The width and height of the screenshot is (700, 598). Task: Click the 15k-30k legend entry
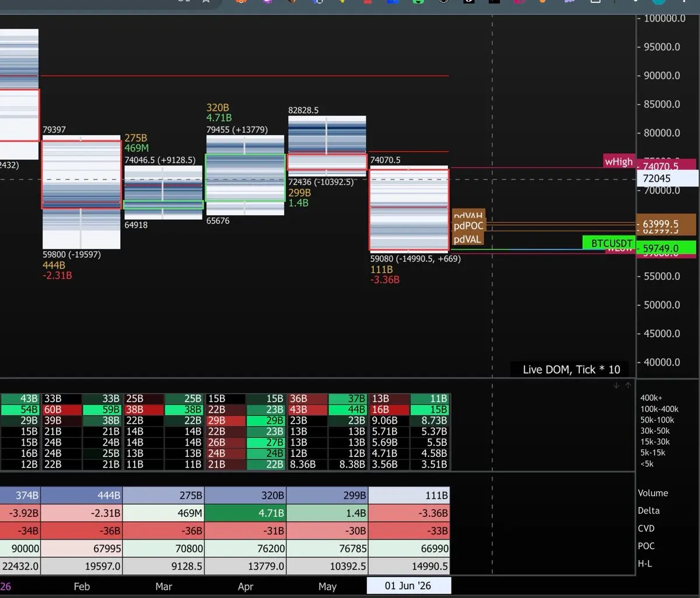click(655, 442)
